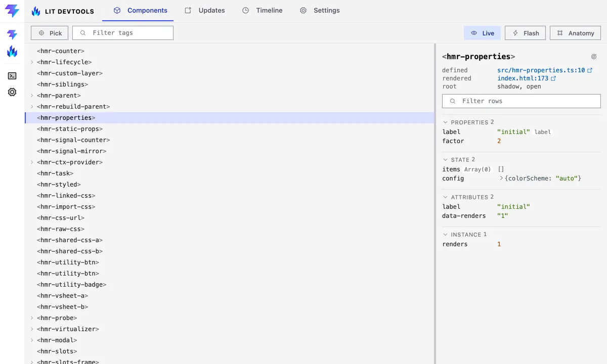Expand the hmr-probe tree node

click(32, 318)
